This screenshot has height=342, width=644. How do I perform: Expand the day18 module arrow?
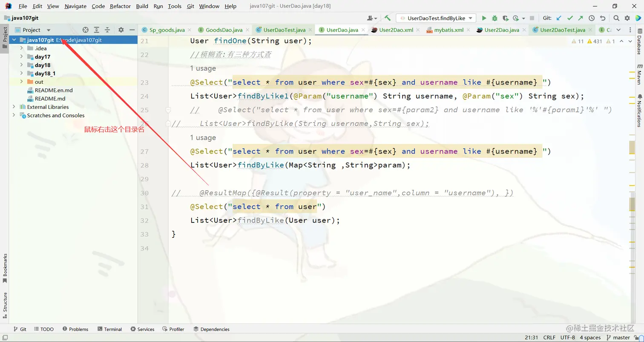21,65
